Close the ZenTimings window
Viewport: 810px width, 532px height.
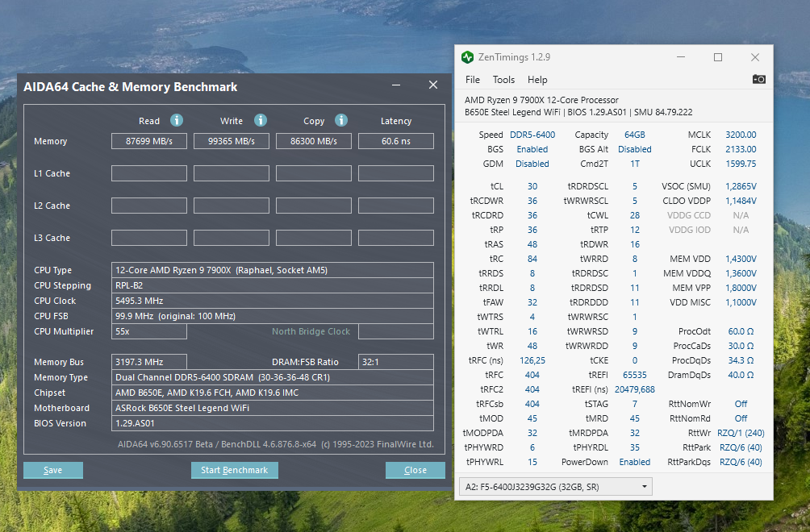(755, 57)
